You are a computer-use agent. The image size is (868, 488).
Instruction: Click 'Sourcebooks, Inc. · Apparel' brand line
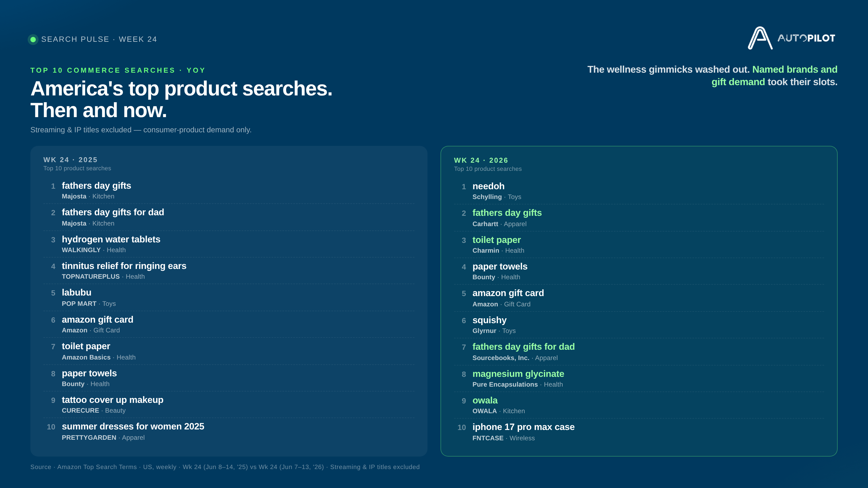515,358
